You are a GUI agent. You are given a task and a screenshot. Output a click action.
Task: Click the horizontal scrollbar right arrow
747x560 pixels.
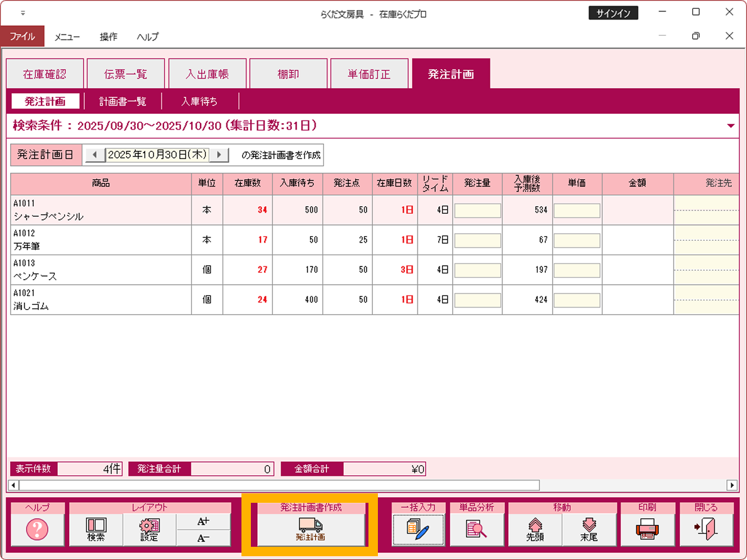coord(732,485)
